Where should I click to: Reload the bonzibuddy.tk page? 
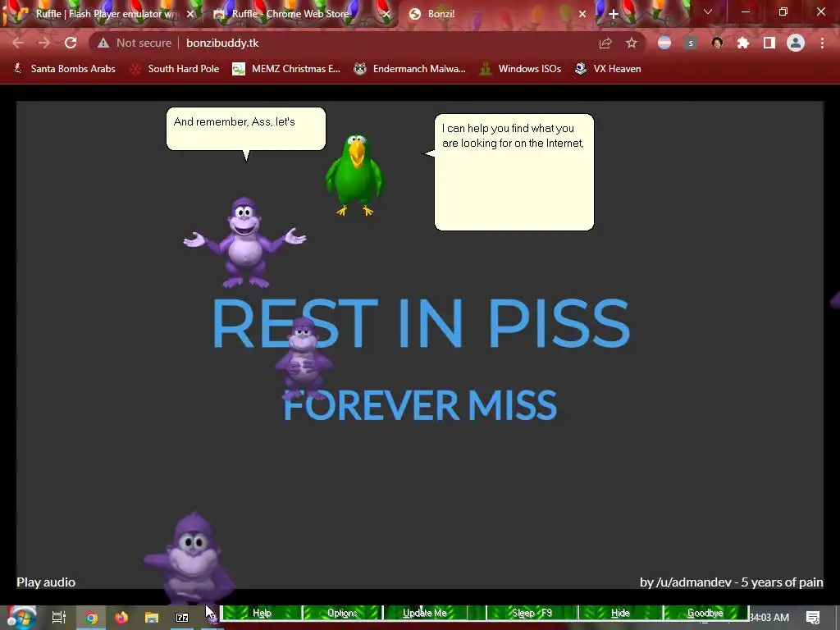point(71,43)
